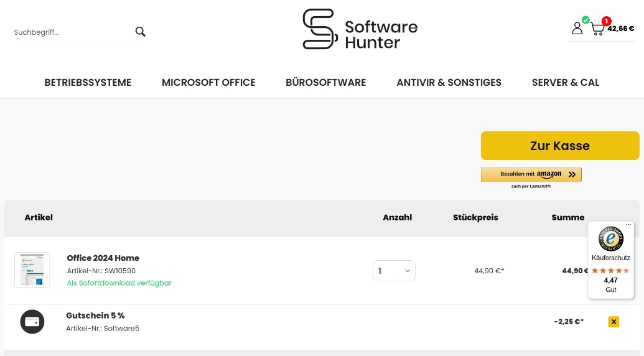Click the Summe column header
This screenshot has width=644, height=356.
point(567,218)
